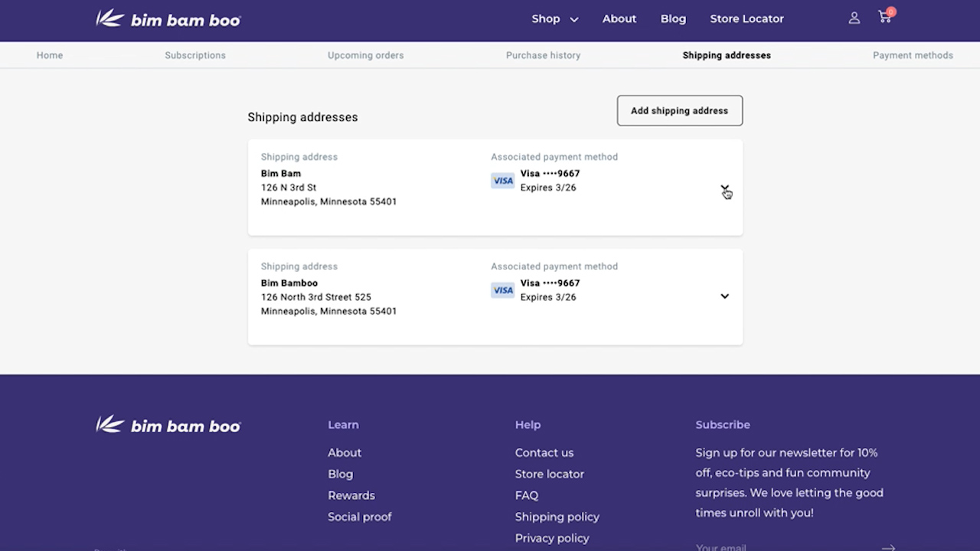Click 'Visa ····9667' in the Bim Bam card
This screenshot has width=980, height=551.
pos(550,174)
